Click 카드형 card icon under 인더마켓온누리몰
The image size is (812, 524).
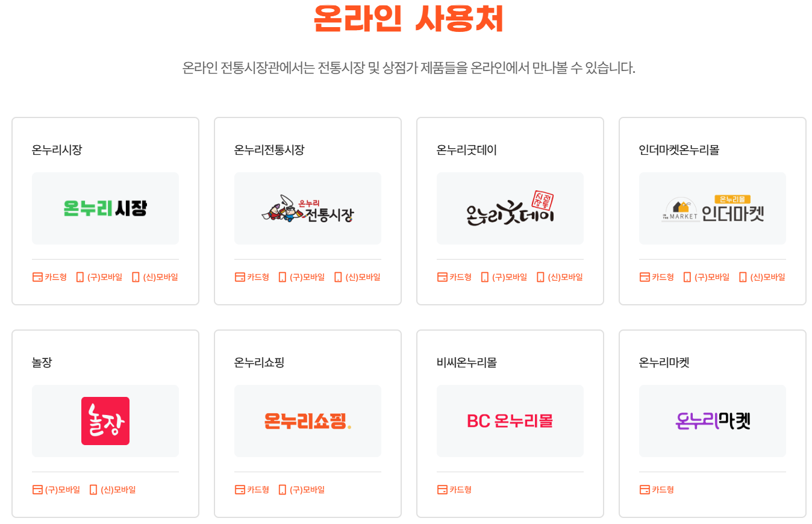(645, 277)
